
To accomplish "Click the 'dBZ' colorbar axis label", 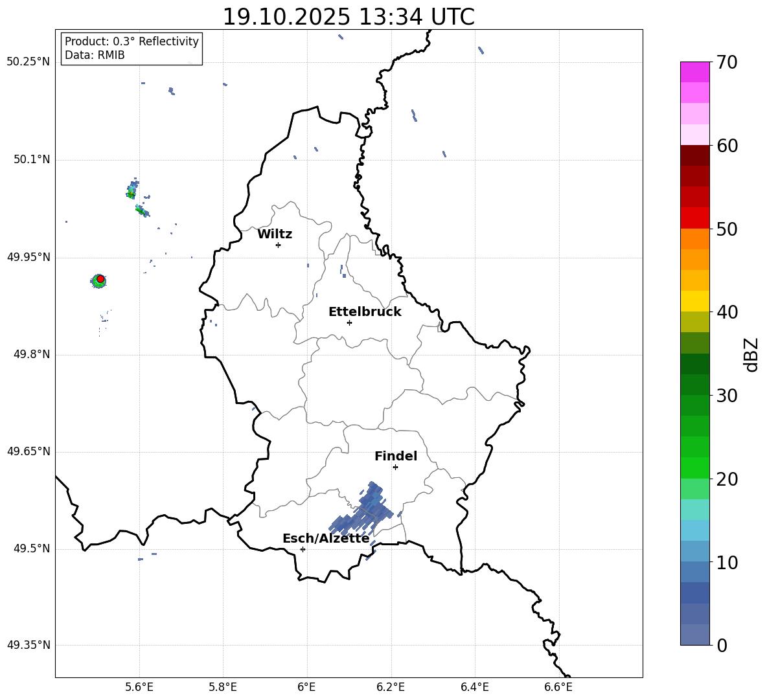I will 751,354.
